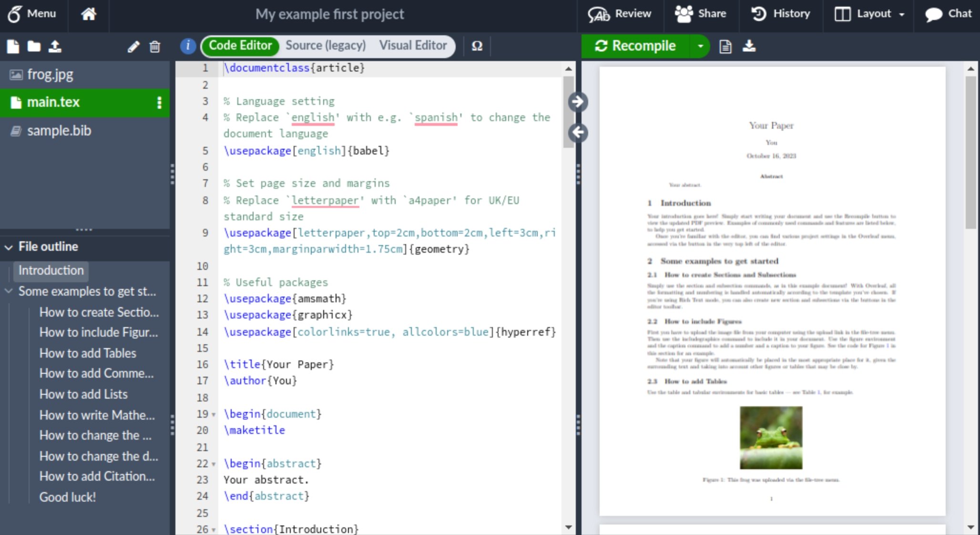
Task: Open project History
Action: (x=781, y=14)
